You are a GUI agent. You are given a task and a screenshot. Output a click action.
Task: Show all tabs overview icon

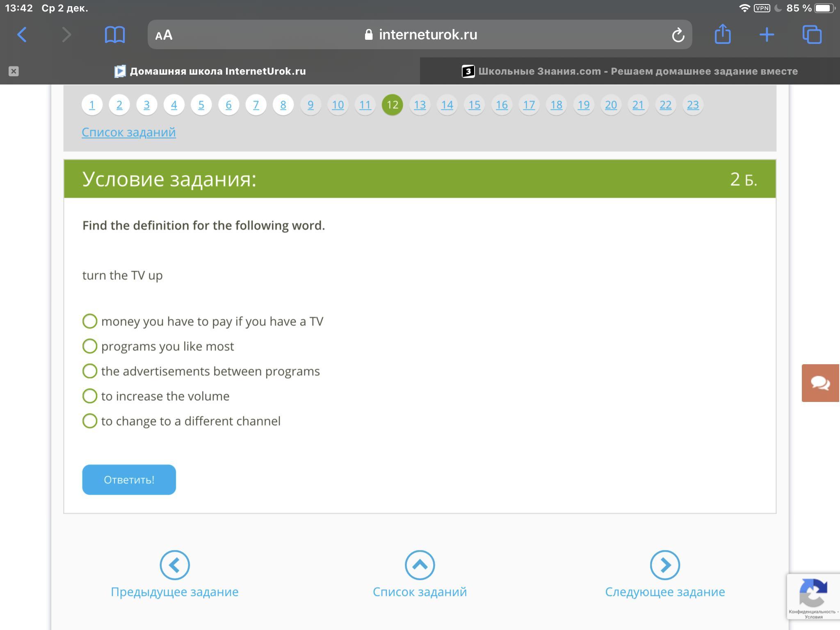812,35
